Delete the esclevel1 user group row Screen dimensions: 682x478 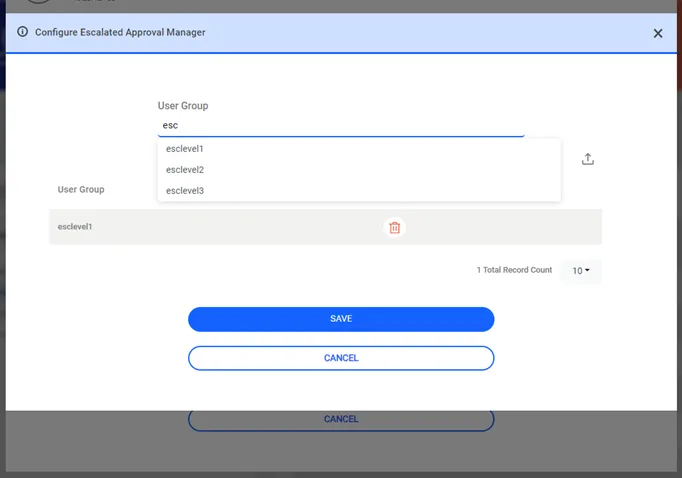click(394, 227)
